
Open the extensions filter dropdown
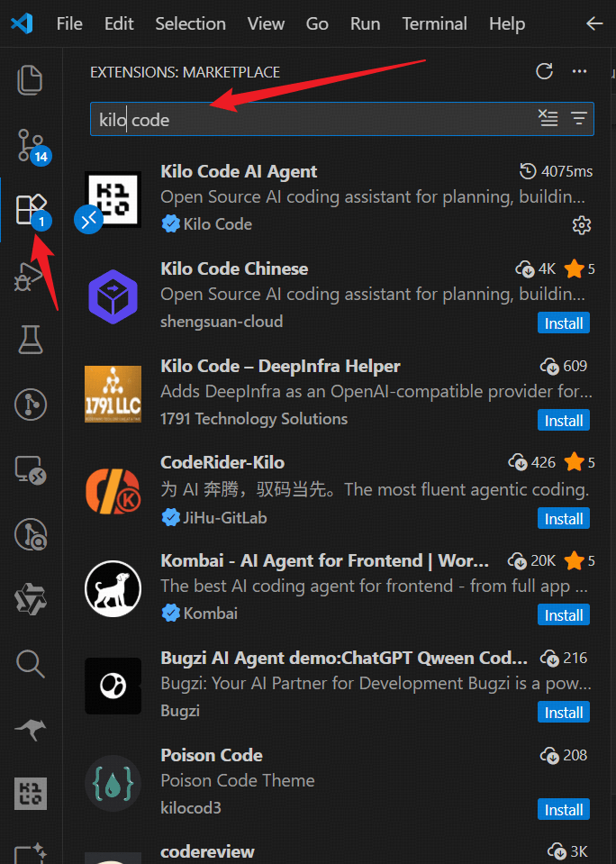[x=578, y=119]
